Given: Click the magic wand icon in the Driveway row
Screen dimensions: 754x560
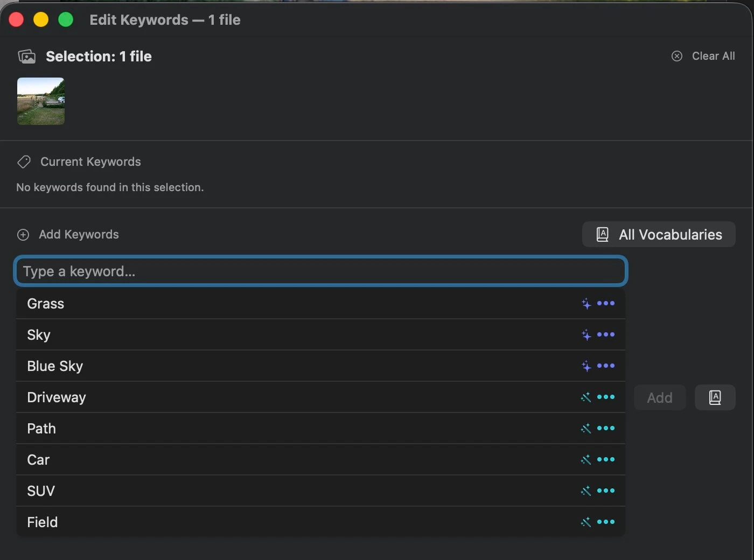Looking at the screenshot, I should (586, 397).
